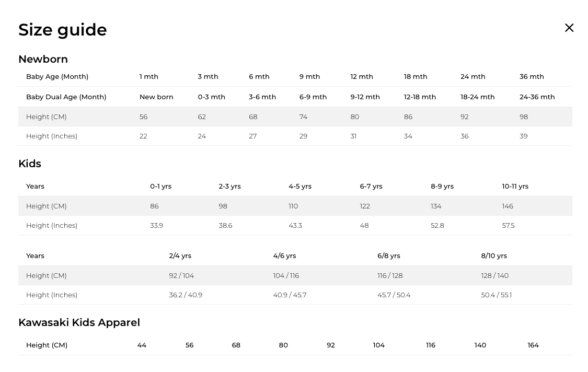
Task: Click the Baby Age (Month) row label
Action: point(57,76)
